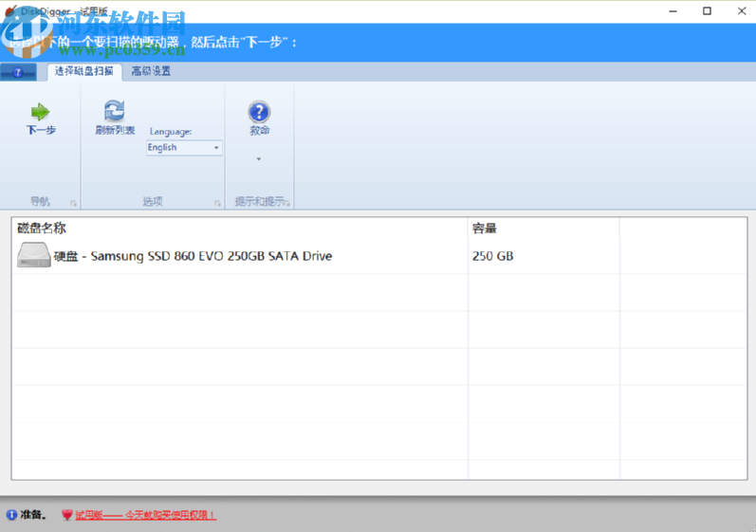The image size is (756, 532).
Task: Click the 250 GB capacity cell
Action: point(492,256)
